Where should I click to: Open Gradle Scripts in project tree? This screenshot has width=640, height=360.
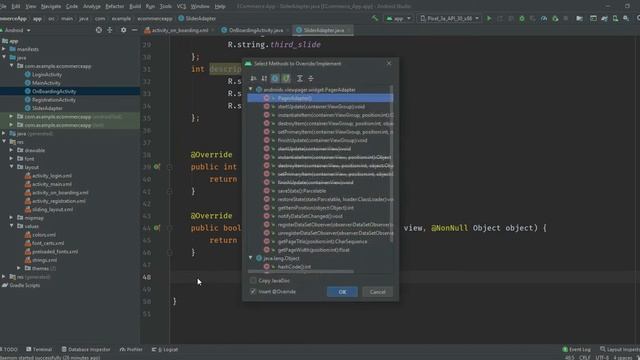point(24,285)
